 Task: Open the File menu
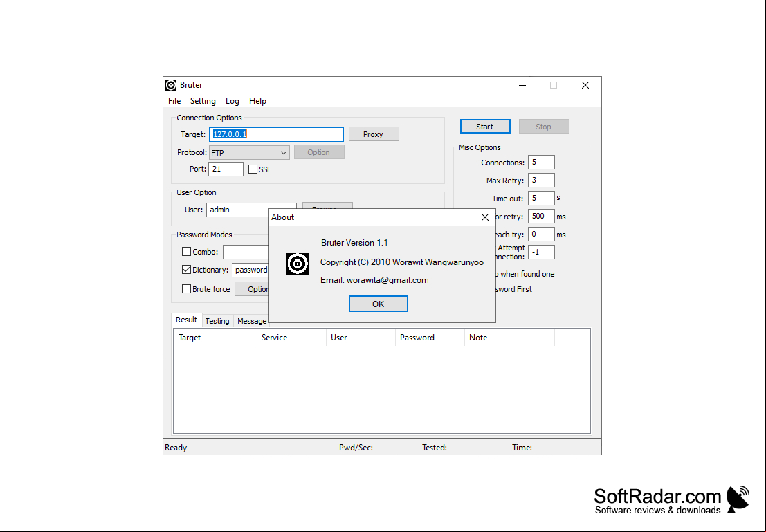pos(174,101)
